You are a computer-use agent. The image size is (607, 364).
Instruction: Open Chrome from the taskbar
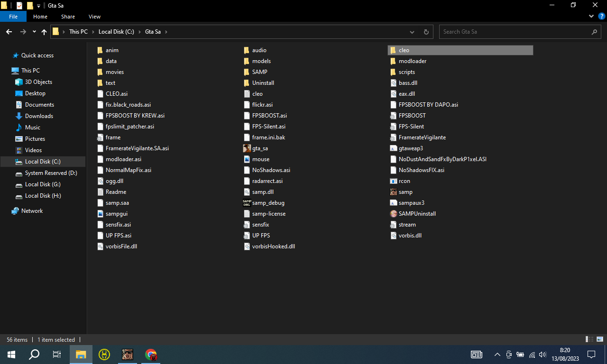click(151, 354)
